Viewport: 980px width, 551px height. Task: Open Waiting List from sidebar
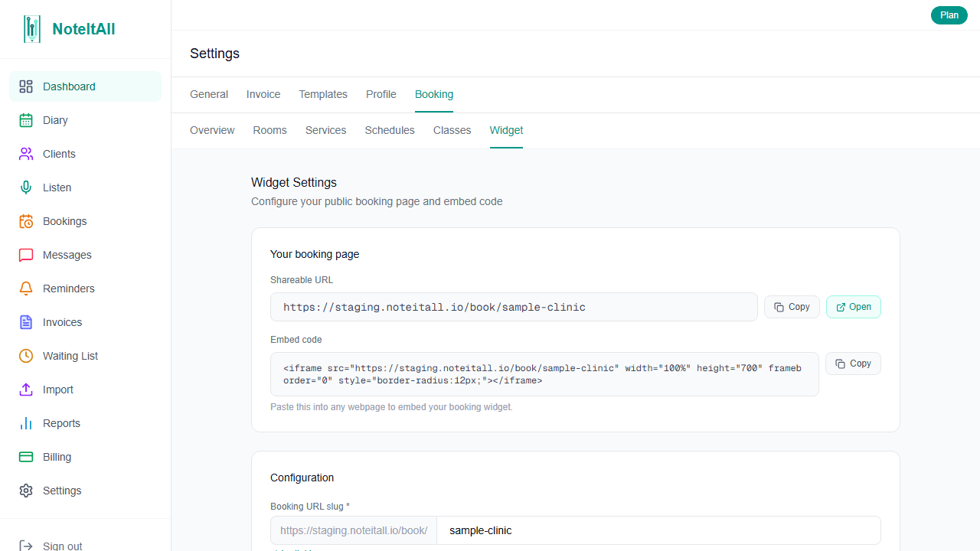tap(85, 356)
